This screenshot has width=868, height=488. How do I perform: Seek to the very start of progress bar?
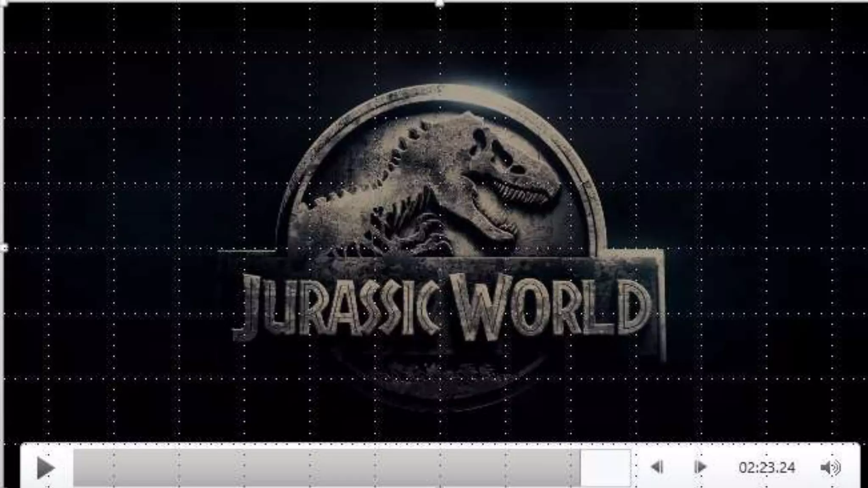75,468
